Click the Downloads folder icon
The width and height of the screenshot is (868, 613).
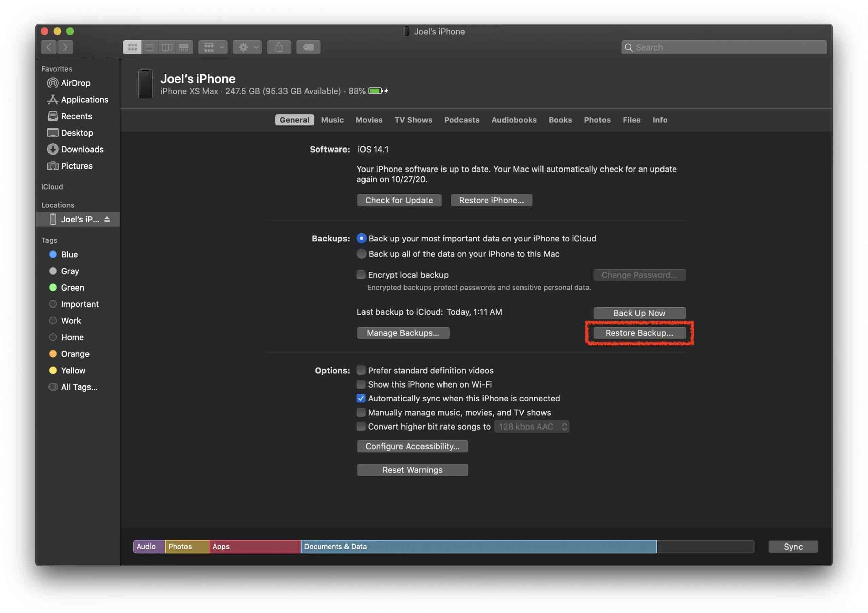[x=52, y=149]
